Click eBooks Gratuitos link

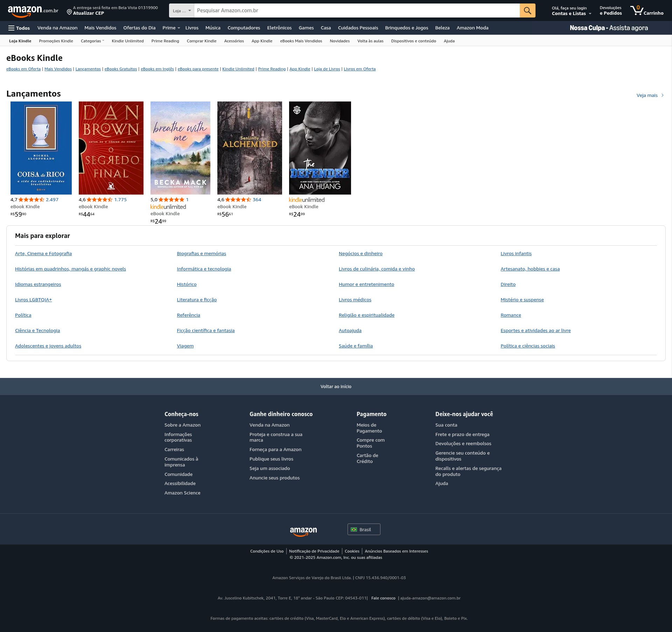coord(121,69)
